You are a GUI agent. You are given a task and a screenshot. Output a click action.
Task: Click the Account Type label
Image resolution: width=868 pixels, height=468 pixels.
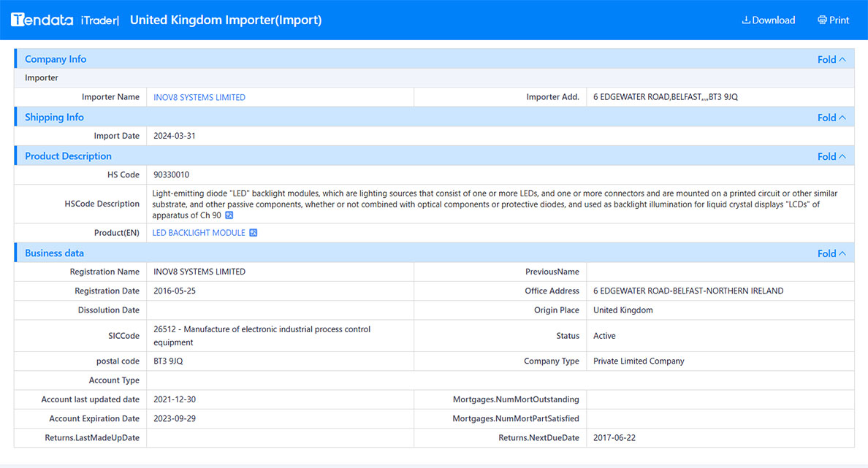click(x=114, y=380)
